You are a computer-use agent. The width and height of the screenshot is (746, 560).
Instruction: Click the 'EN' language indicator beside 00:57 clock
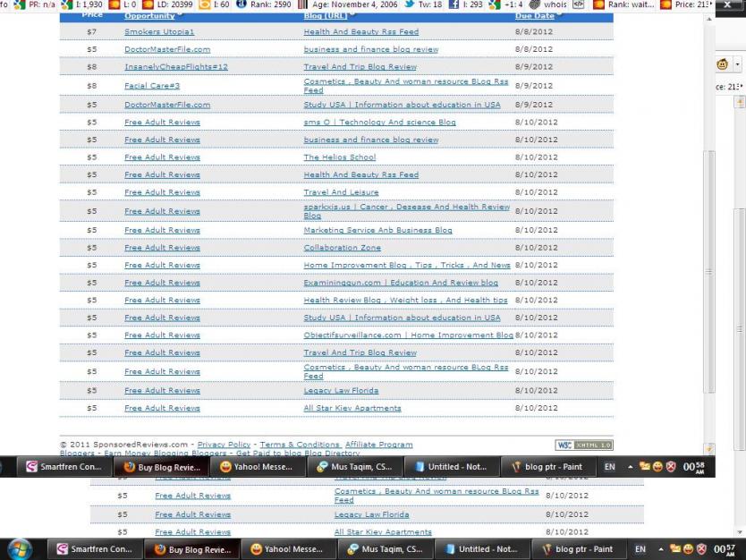[x=640, y=549]
